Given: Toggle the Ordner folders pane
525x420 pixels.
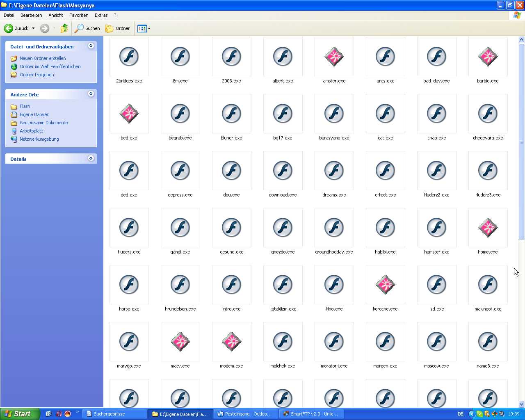Looking at the screenshot, I should coord(118,28).
